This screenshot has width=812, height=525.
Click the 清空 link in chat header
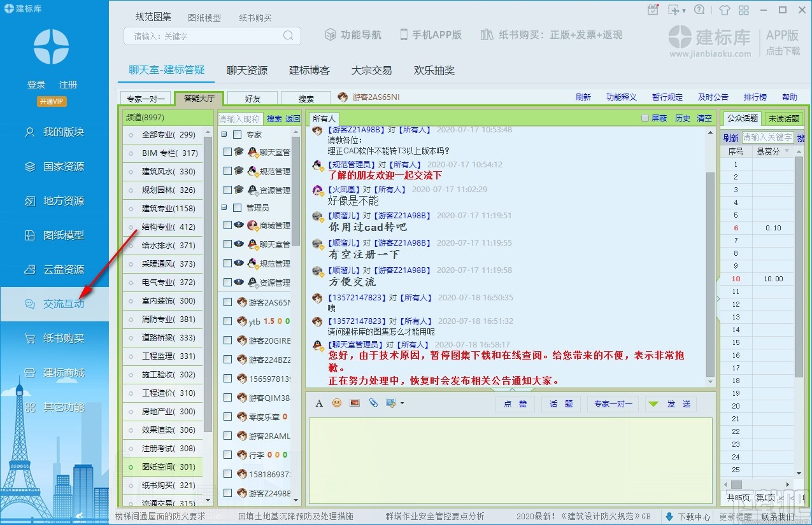coord(704,118)
